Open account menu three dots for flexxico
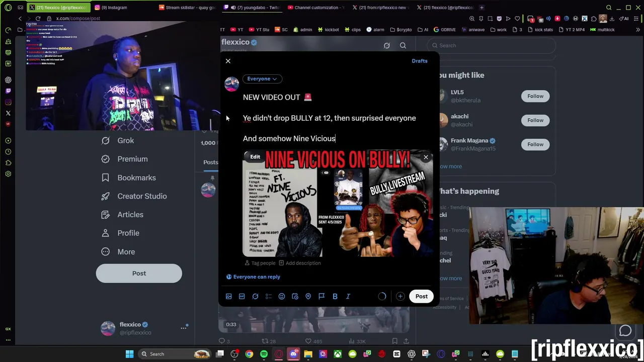Viewport: 644px width, 362px height. pyautogui.click(x=184, y=328)
